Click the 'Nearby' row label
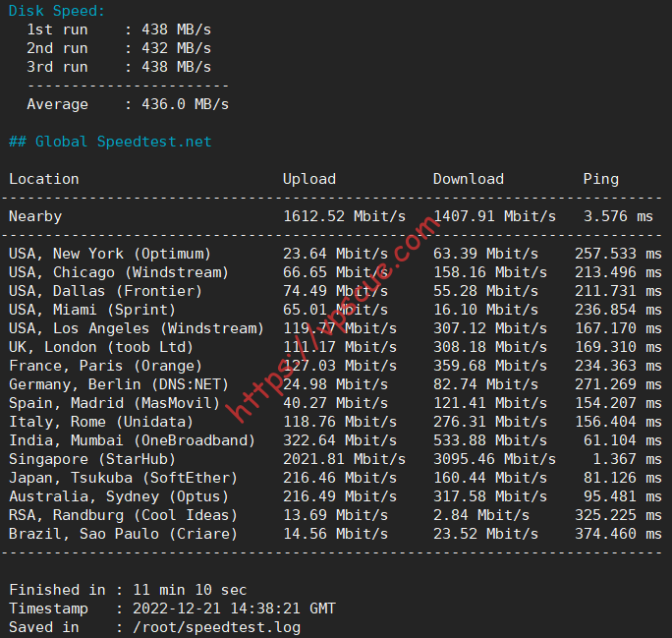The width and height of the screenshot is (672, 638). (35, 216)
